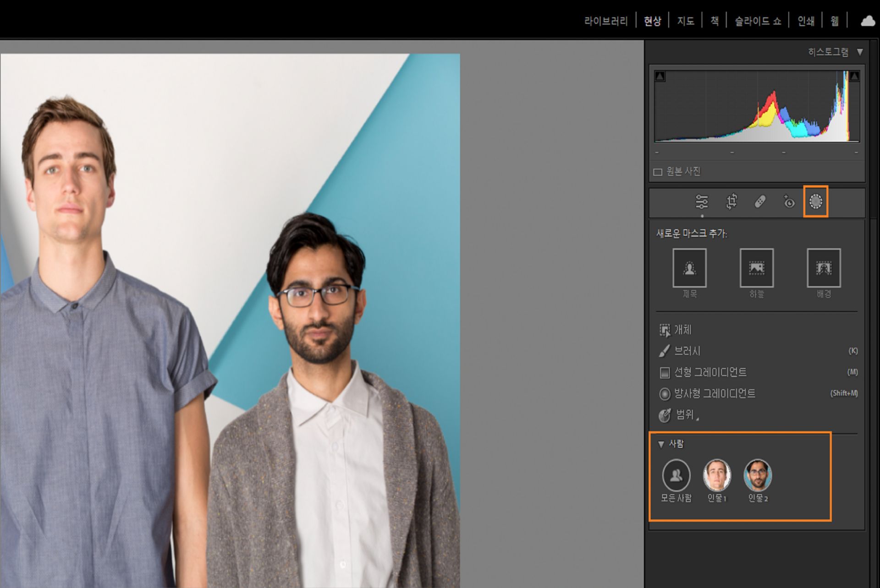Image resolution: width=880 pixels, height=588 pixels.
Task: Collapse the 사람 section triangle
Action: coord(661,444)
